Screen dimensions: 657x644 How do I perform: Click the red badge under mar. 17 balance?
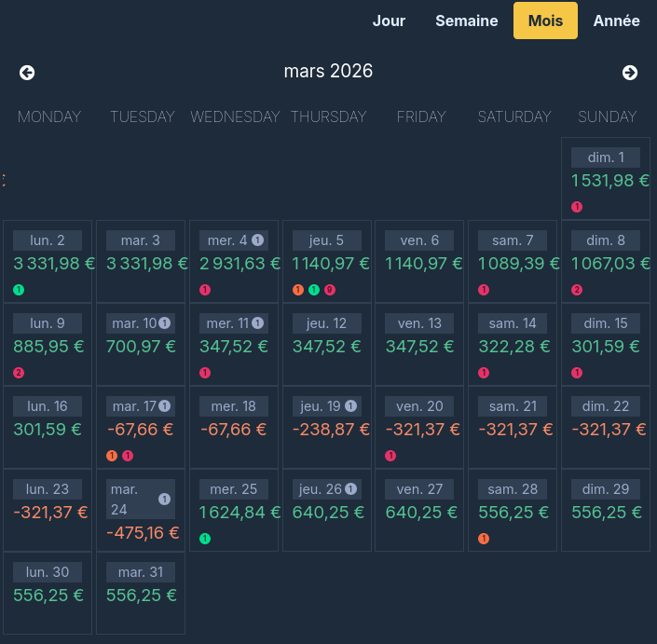(x=128, y=456)
